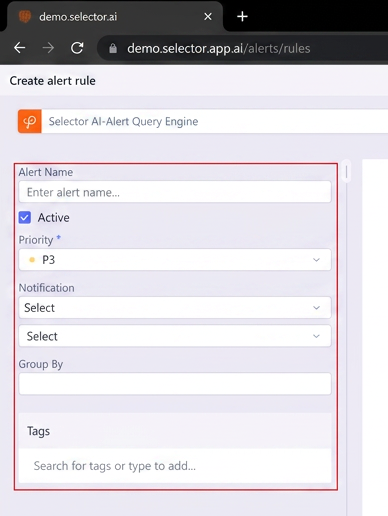Click the Active label text

point(53,218)
